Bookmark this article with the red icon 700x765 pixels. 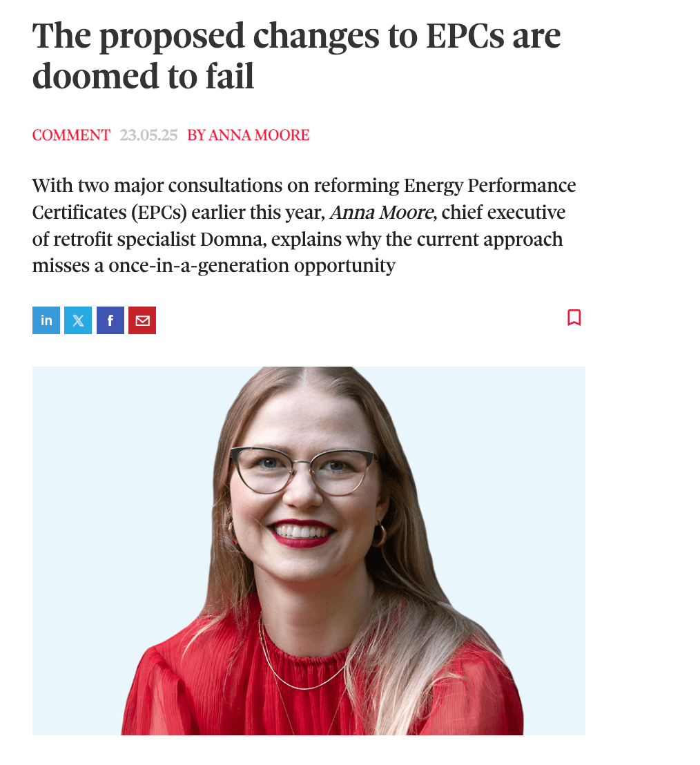574,318
